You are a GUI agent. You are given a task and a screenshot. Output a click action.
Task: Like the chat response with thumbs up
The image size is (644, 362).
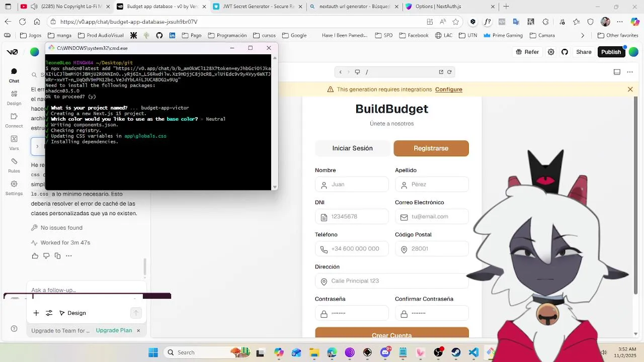pos(35,256)
